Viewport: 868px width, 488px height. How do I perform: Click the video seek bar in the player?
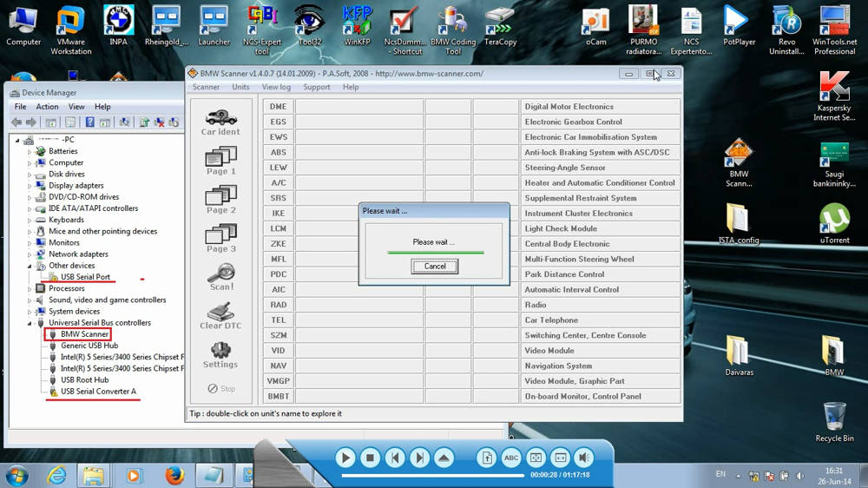[434, 475]
